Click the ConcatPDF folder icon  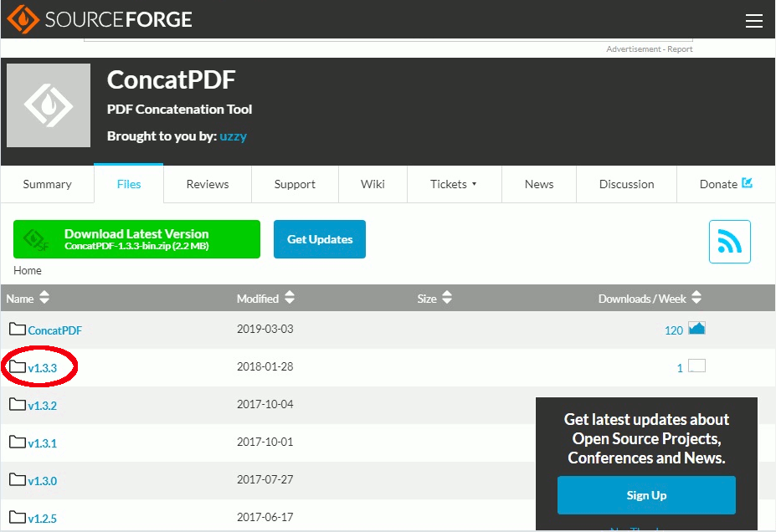(18, 329)
